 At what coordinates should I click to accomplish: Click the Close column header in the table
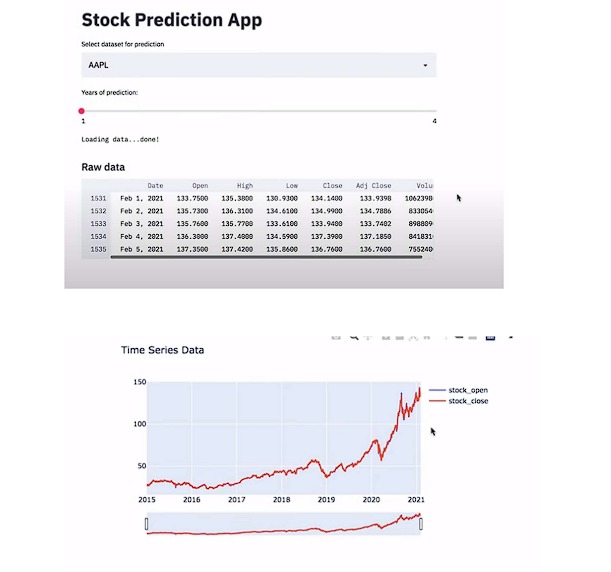332,186
